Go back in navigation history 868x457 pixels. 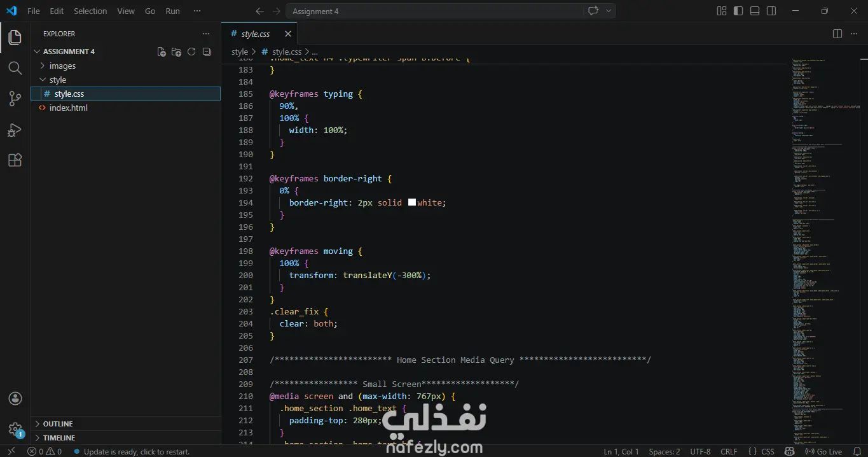click(259, 11)
